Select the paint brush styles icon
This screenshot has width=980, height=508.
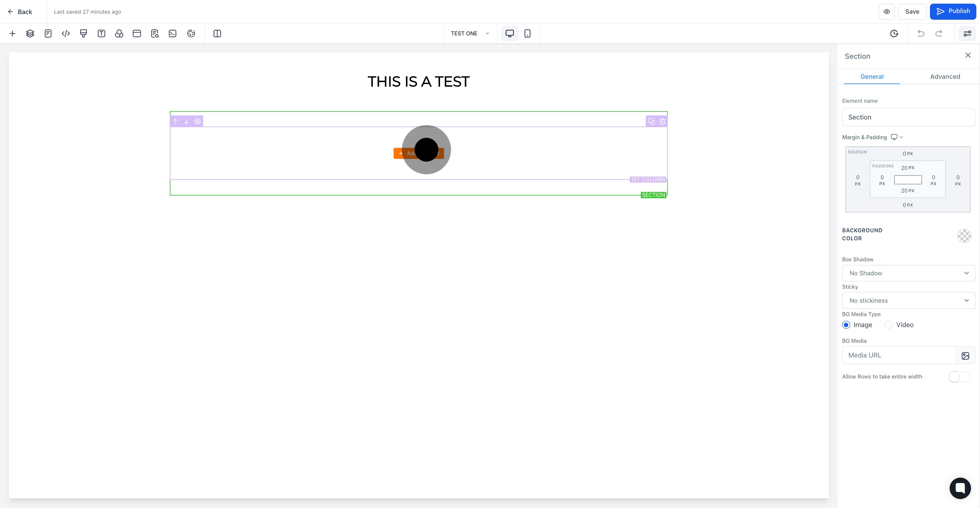pyautogui.click(x=83, y=33)
